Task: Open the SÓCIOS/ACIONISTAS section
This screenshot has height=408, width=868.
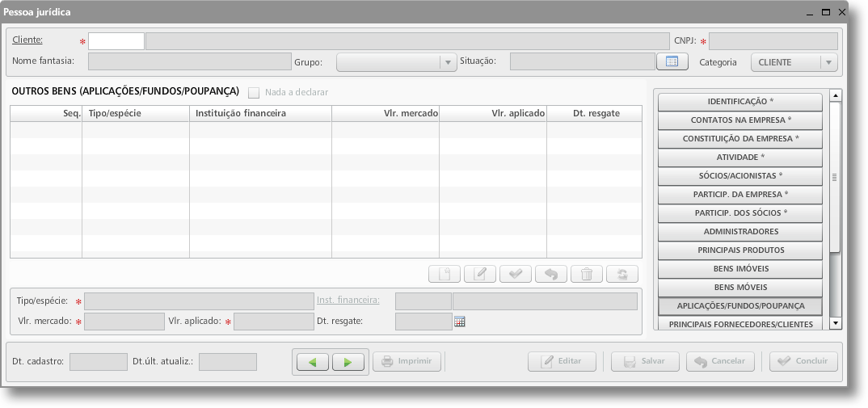Action: pyautogui.click(x=740, y=176)
